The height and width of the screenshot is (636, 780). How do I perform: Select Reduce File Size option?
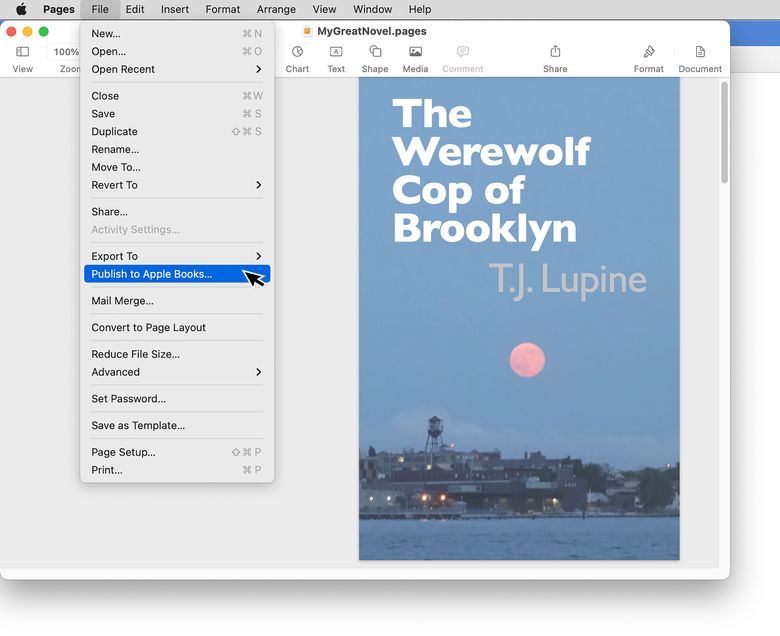135,354
